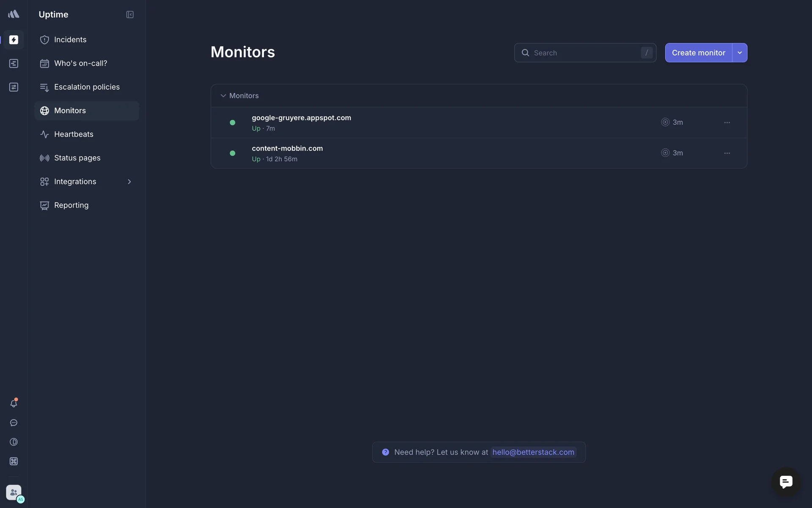
Task: Open more options for google-gruyere.appspot.com
Action: click(x=727, y=123)
